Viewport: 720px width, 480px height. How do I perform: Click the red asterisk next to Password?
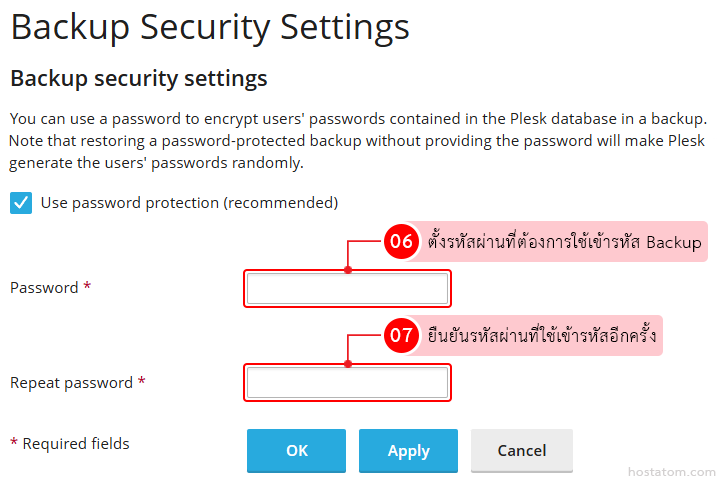pyautogui.click(x=87, y=287)
